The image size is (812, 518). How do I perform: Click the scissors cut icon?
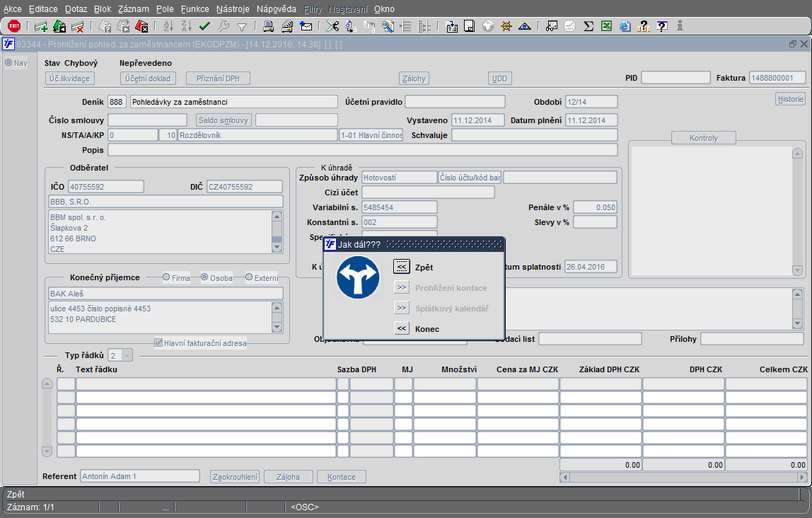click(x=332, y=27)
